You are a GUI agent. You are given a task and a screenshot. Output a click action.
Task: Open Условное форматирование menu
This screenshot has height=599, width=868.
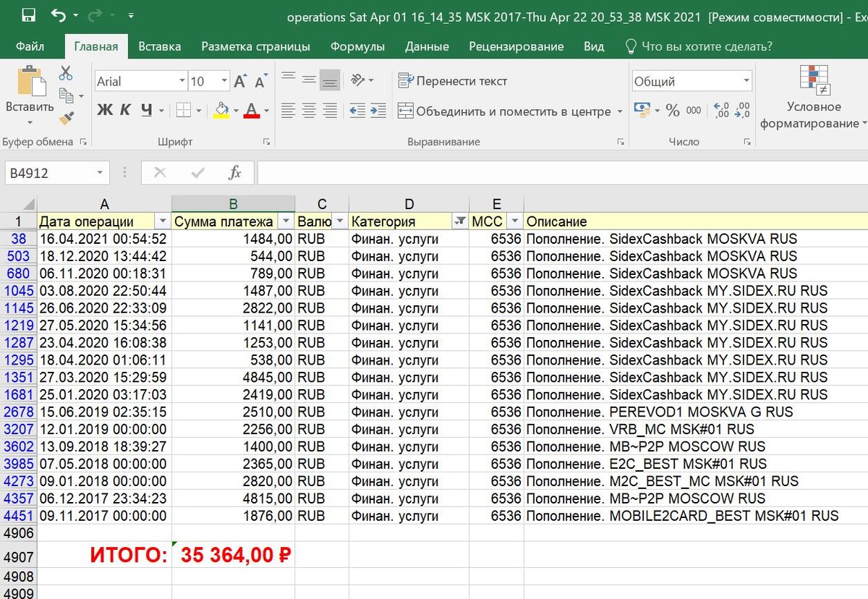[814, 98]
